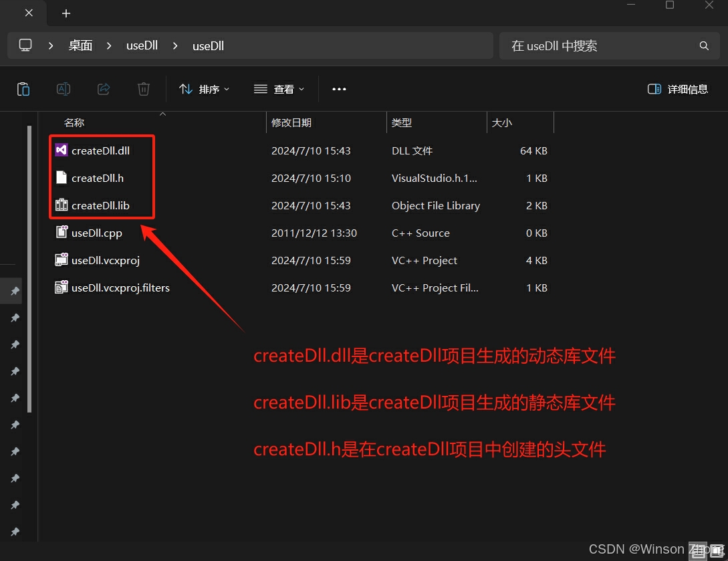Click the navigation pane vertical scrollbar
728x561 pixels.
pyautogui.click(x=29, y=269)
